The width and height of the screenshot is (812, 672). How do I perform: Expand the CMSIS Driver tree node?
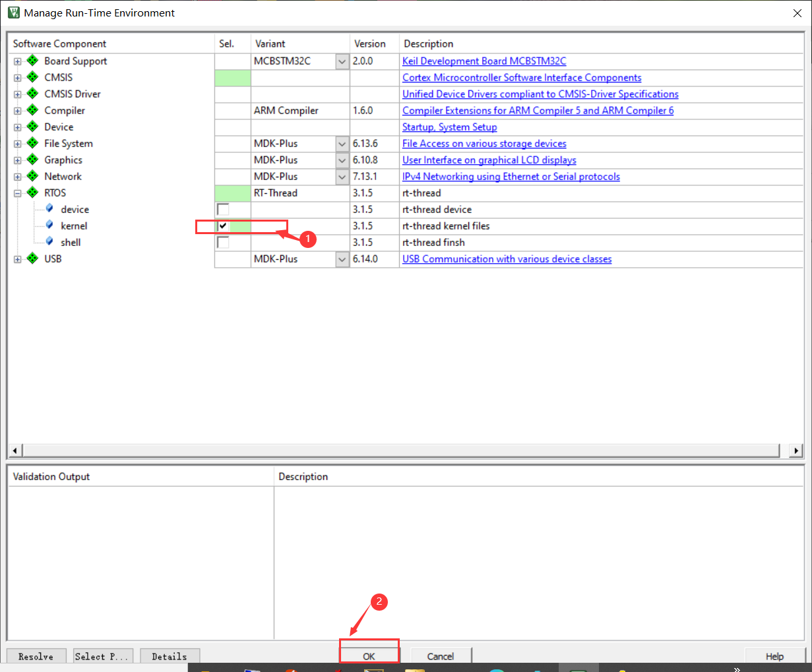pos(18,94)
